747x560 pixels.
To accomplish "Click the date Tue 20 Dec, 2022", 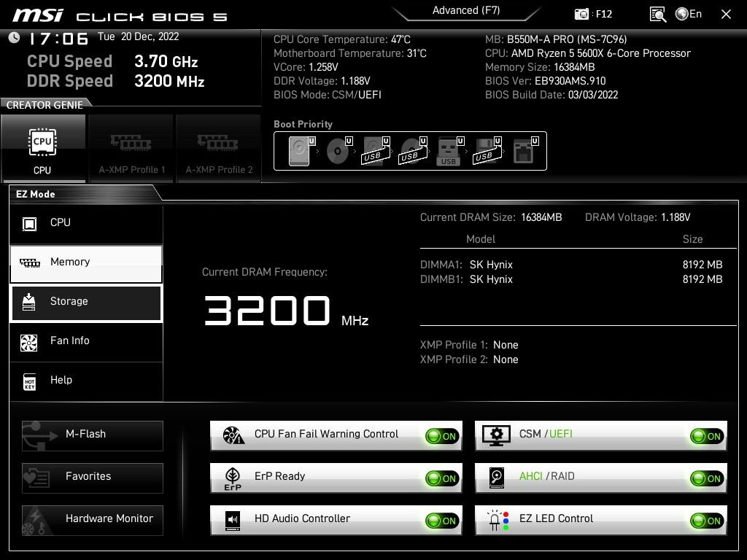I will click(138, 36).
